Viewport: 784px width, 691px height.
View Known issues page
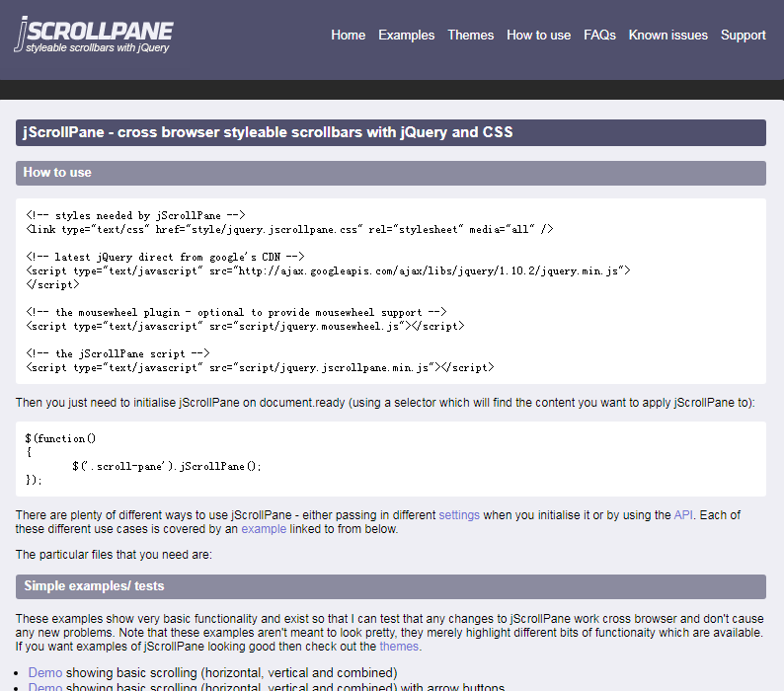pyautogui.click(x=668, y=35)
